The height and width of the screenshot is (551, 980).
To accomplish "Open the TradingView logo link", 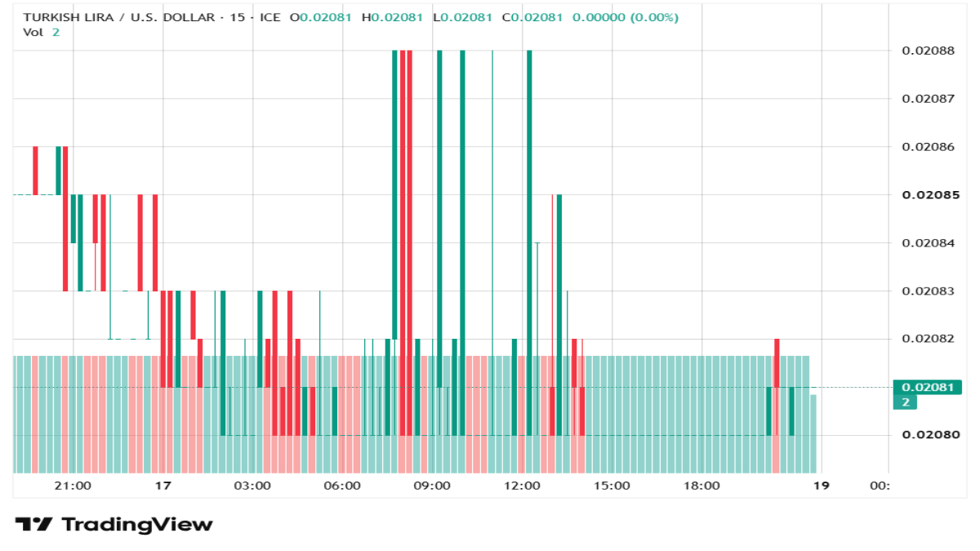I will pyautogui.click(x=114, y=524).
